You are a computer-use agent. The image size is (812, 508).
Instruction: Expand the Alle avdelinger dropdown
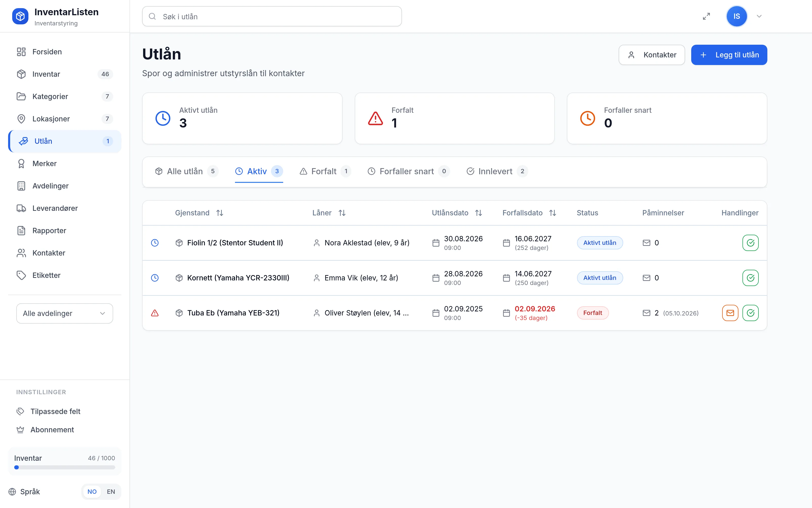click(64, 313)
